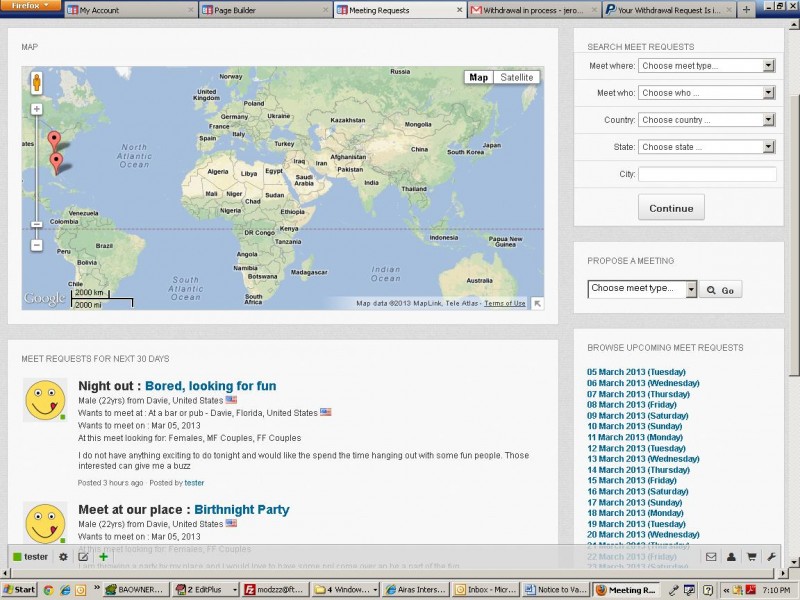Open settings gear in bottom user bar
This screenshot has height=600, width=800.
(x=63, y=557)
